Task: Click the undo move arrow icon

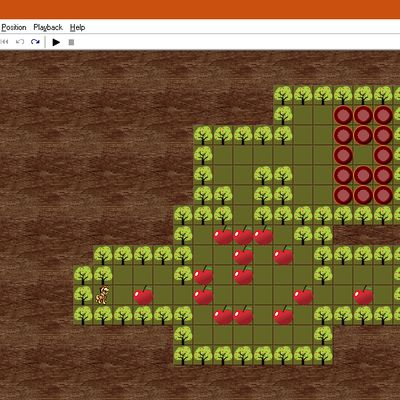Action: 20,42
